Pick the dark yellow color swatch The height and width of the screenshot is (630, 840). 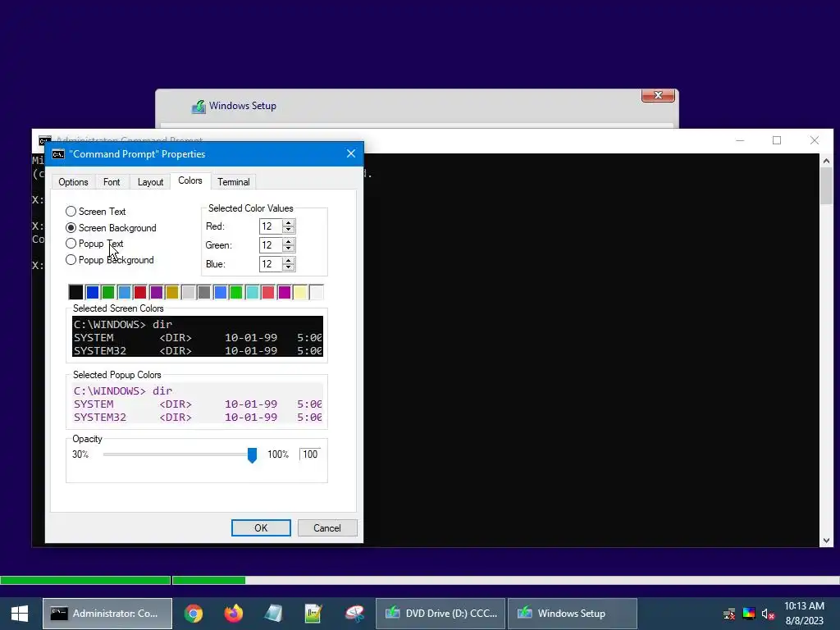[172, 292]
